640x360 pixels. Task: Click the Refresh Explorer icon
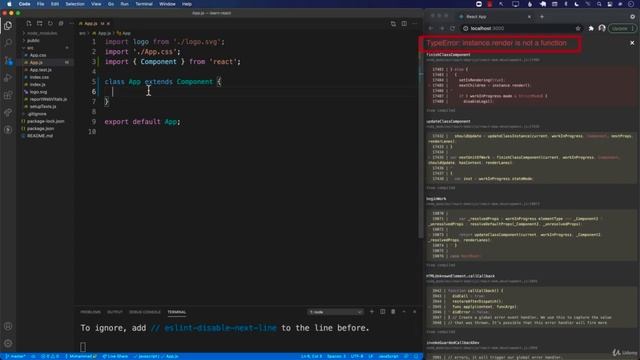click(50, 24)
